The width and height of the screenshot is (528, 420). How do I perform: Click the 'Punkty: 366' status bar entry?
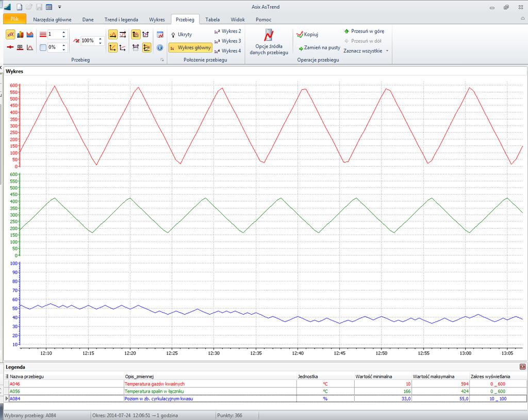[x=229, y=416]
